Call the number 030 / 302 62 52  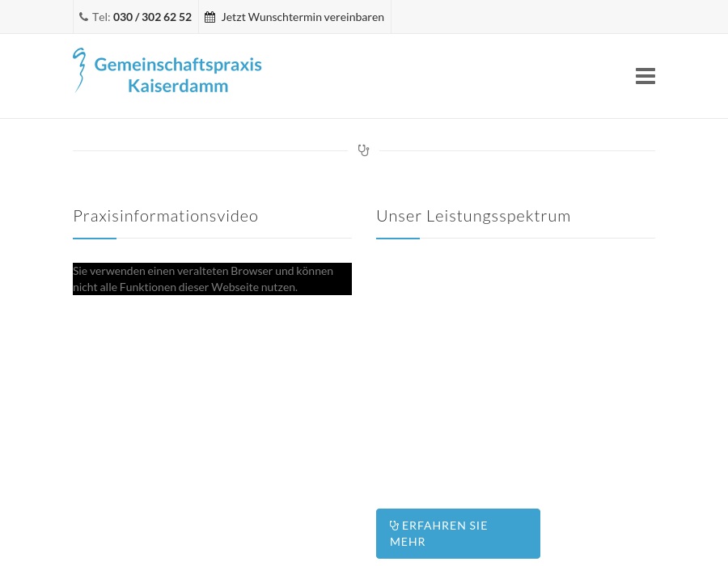tap(152, 17)
